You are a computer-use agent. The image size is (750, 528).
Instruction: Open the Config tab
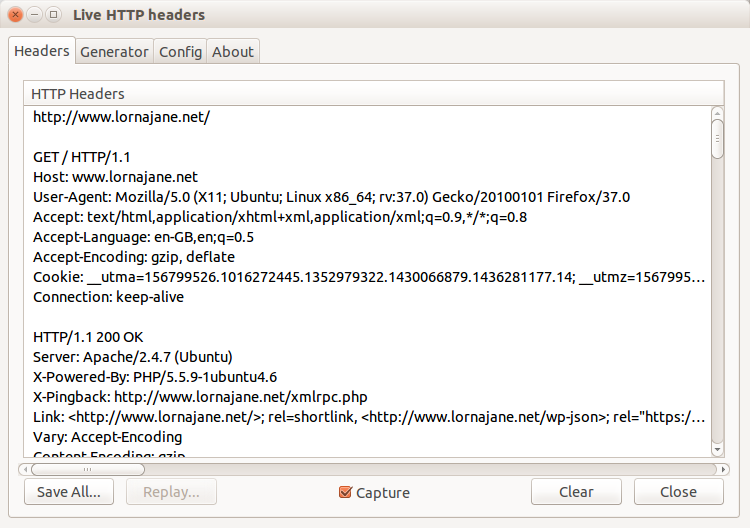(180, 52)
